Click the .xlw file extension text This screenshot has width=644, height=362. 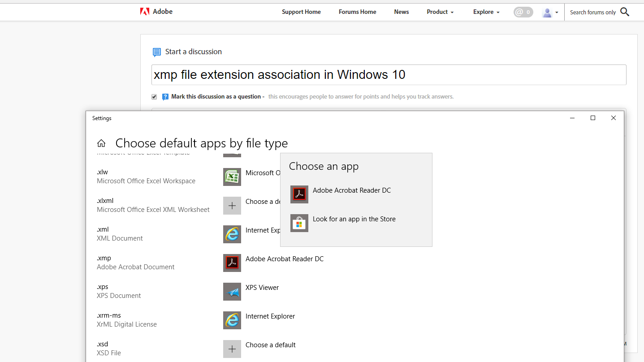click(103, 172)
